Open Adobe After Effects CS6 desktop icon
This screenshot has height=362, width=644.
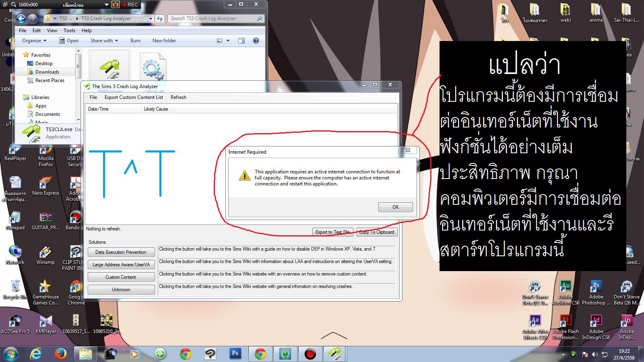click(x=535, y=327)
